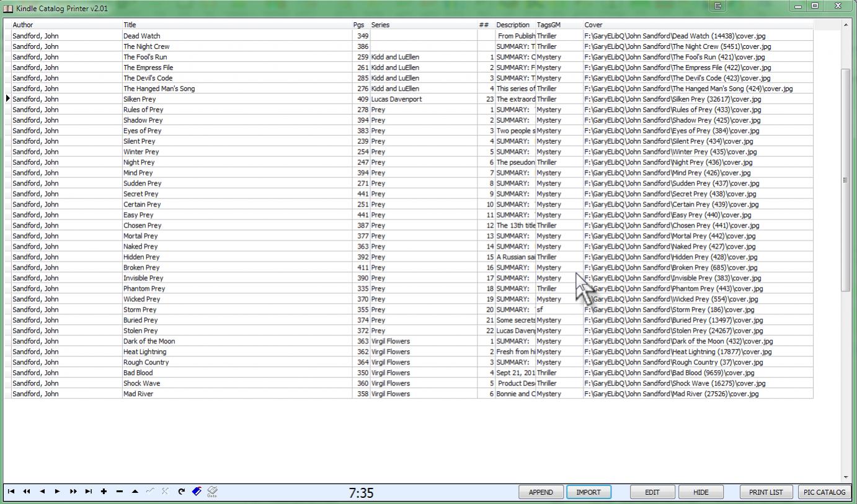Click the post-edit checkmark in navigator
857x504 pixels.
pyautogui.click(x=150, y=492)
